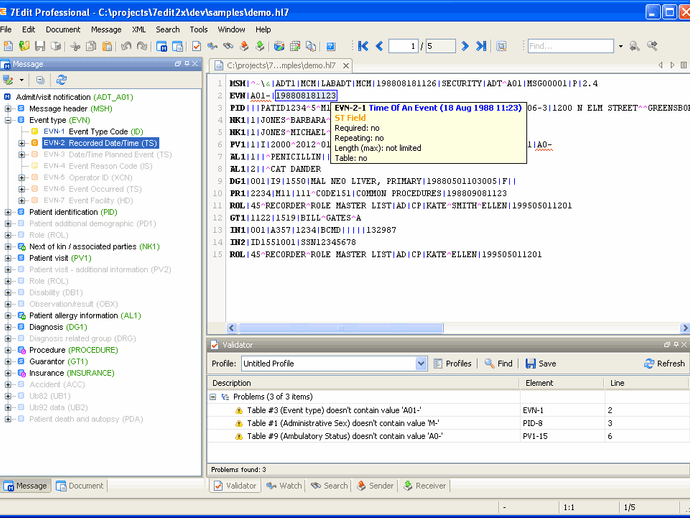Click the Refresh icon in Message panel toolbar

click(62, 80)
